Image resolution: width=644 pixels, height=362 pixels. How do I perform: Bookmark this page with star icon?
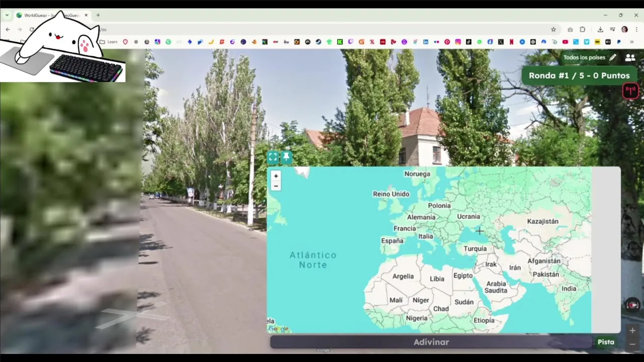coord(553,29)
